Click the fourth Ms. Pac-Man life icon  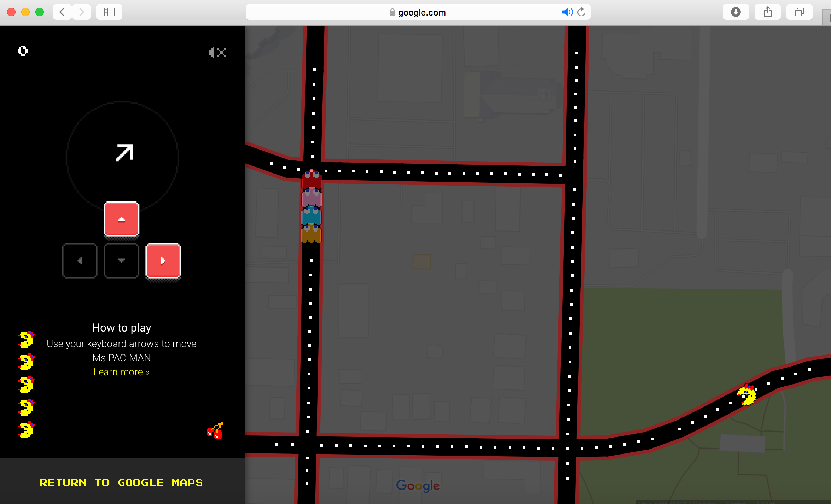click(27, 407)
